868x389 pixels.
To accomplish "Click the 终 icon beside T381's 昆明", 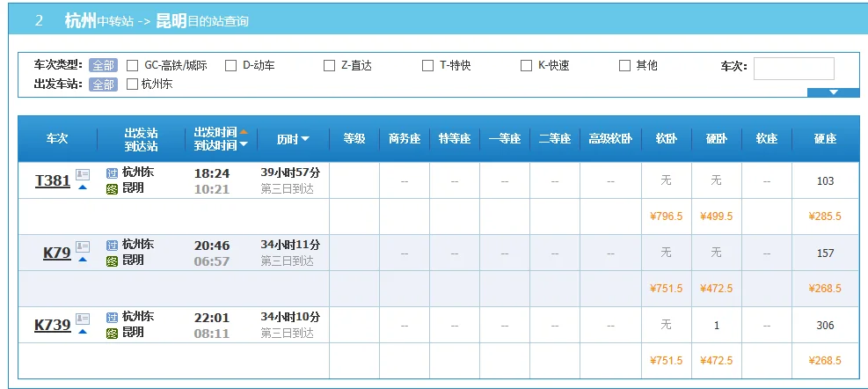I will (112, 189).
